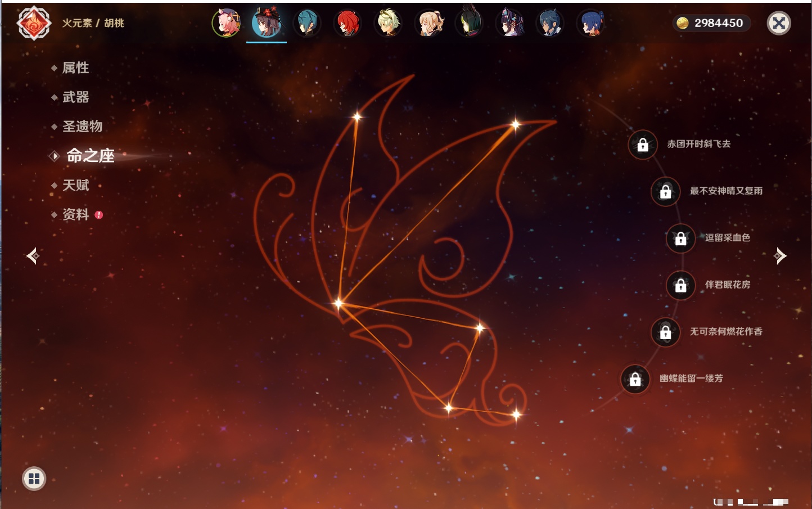Click the Mora balance 2984450

pyautogui.click(x=712, y=23)
